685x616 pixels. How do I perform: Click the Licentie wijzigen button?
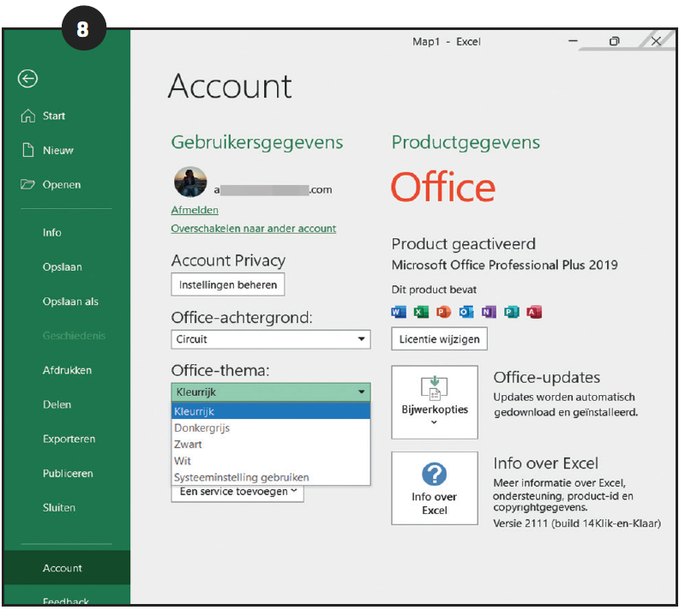[439, 339]
